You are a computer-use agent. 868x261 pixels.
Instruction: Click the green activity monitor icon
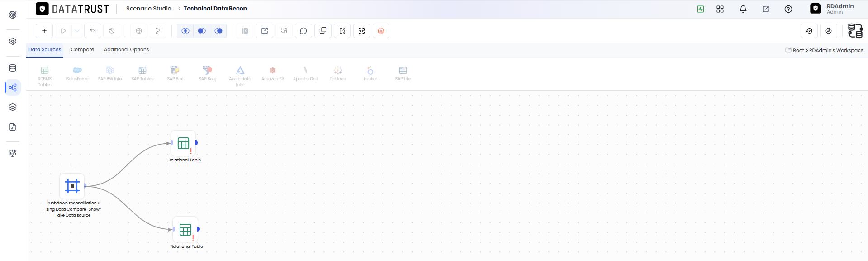701,9
